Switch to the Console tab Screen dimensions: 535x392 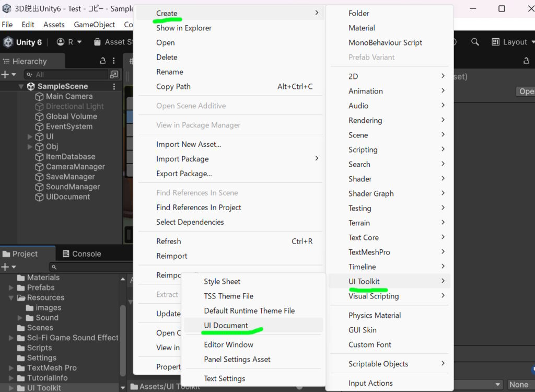click(x=82, y=253)
